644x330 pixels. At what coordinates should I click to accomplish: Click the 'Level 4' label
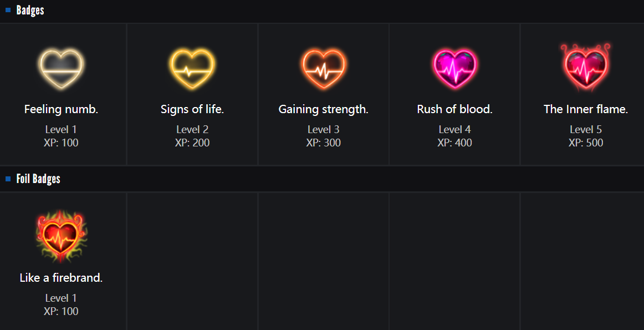coord(454,129)
